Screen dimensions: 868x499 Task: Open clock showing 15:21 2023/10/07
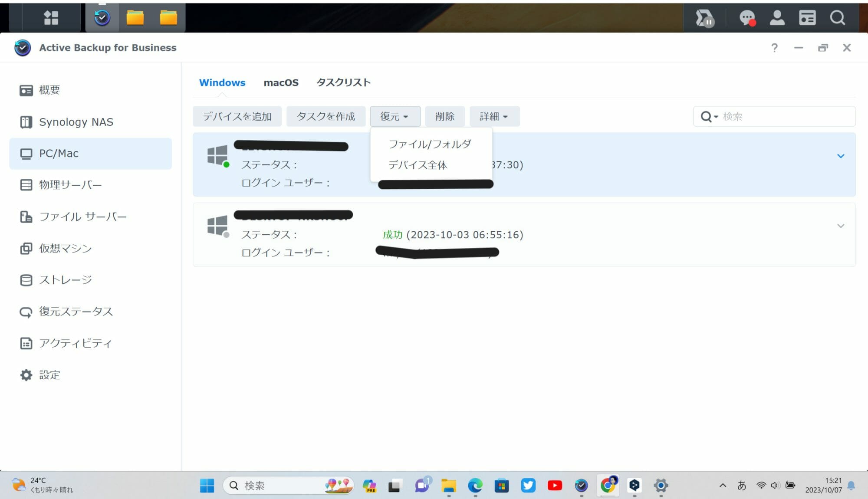click(824, 486)
